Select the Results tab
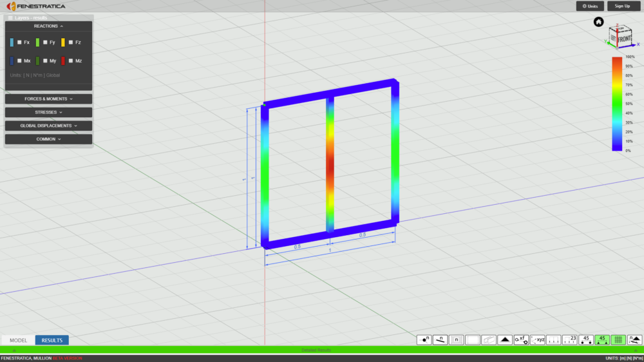Viewport: 644px width, 362px height. [52, 340]
